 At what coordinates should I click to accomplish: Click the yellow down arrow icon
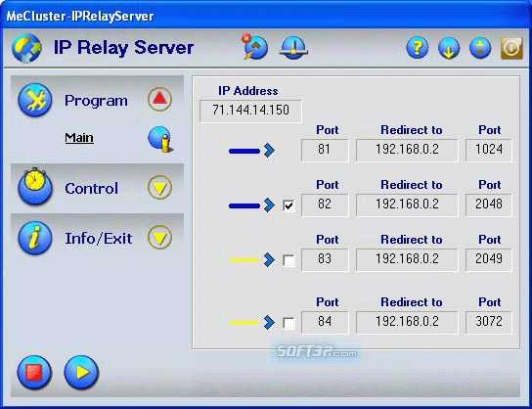[x=449, y=48]
